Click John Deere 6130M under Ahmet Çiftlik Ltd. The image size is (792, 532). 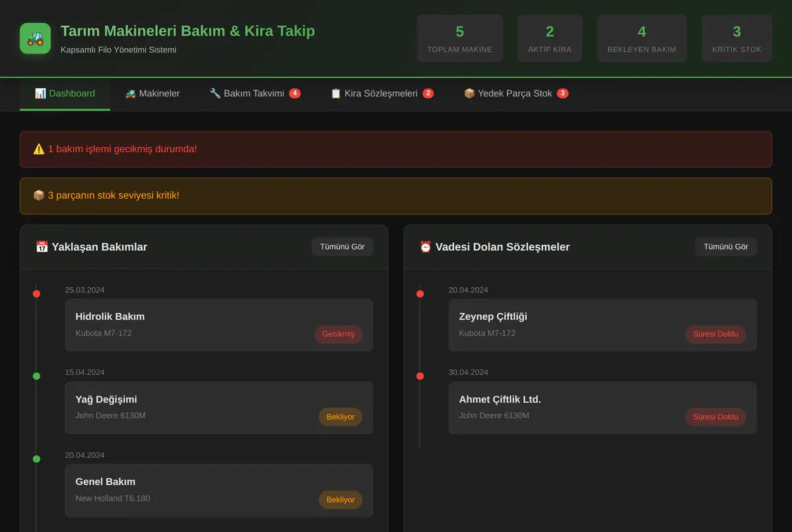pos(494,416)
